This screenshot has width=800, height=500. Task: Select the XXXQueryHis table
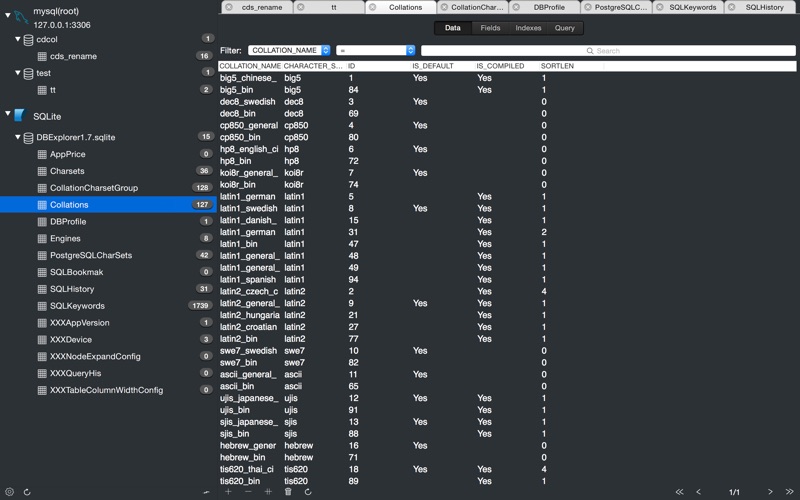tap(108, 373)
